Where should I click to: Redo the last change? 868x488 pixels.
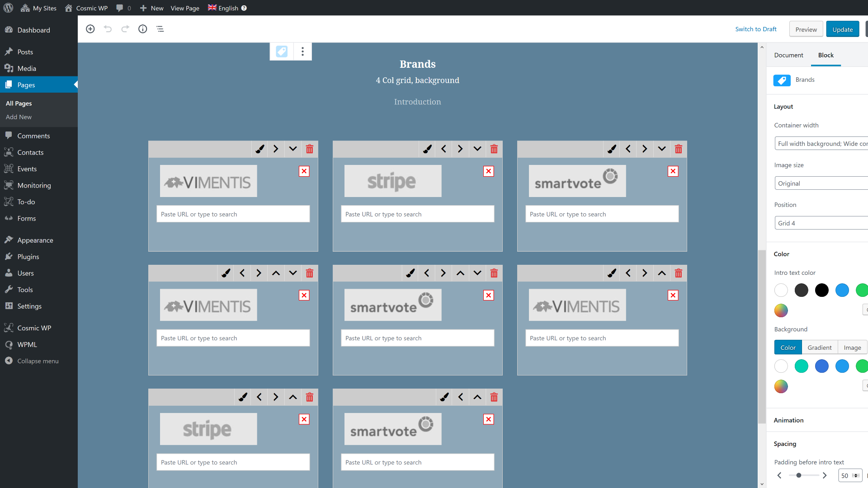(125, 29)
